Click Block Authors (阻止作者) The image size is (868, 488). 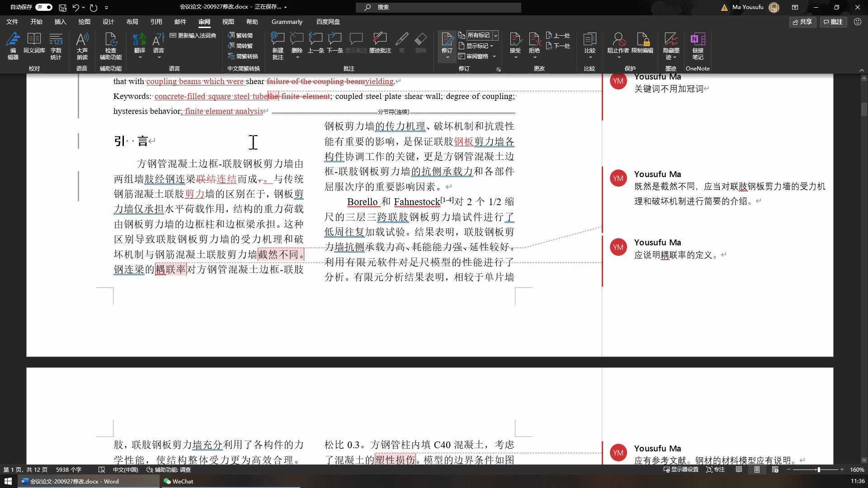(618, 46)
